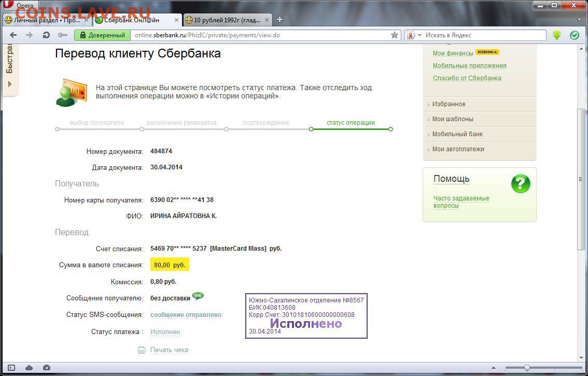The height and width of the screenshot is (376, 588).
Task: Click the подтверждение step
Action: click(266, 122)
